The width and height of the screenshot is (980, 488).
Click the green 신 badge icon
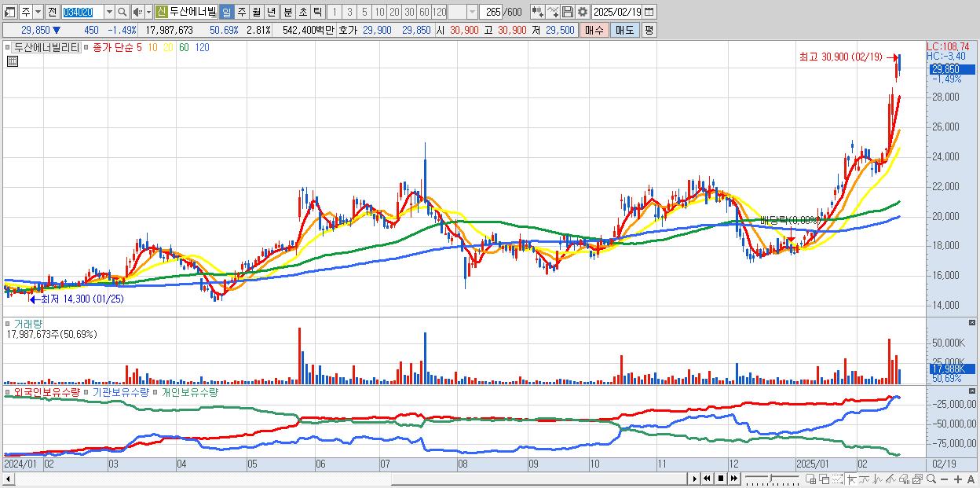160,13
